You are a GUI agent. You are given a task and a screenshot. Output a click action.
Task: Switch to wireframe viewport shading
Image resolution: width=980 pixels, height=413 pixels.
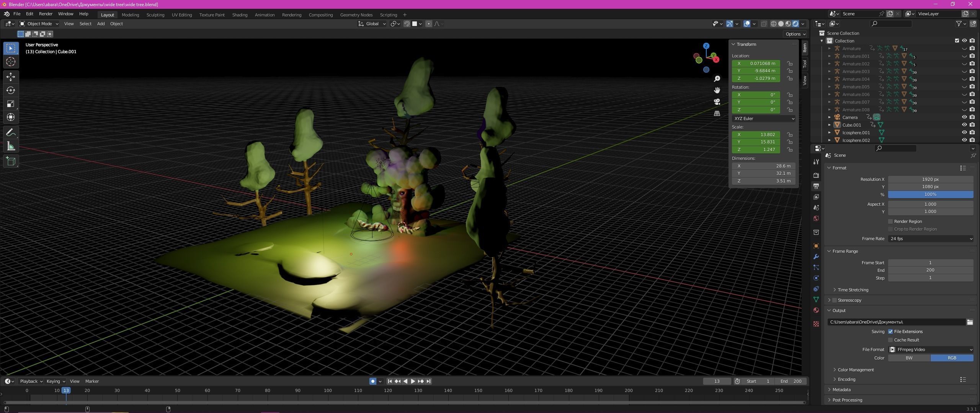(x=774, y=24)
